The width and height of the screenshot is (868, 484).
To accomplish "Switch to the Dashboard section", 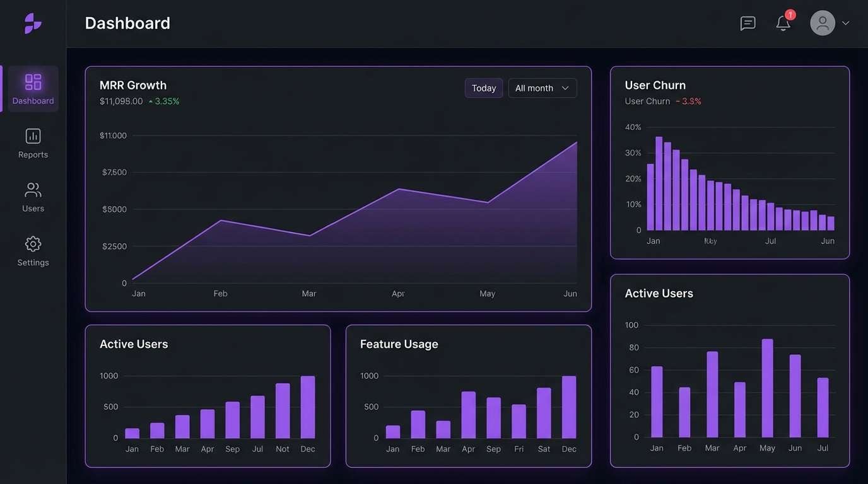I will coord(32,88).
